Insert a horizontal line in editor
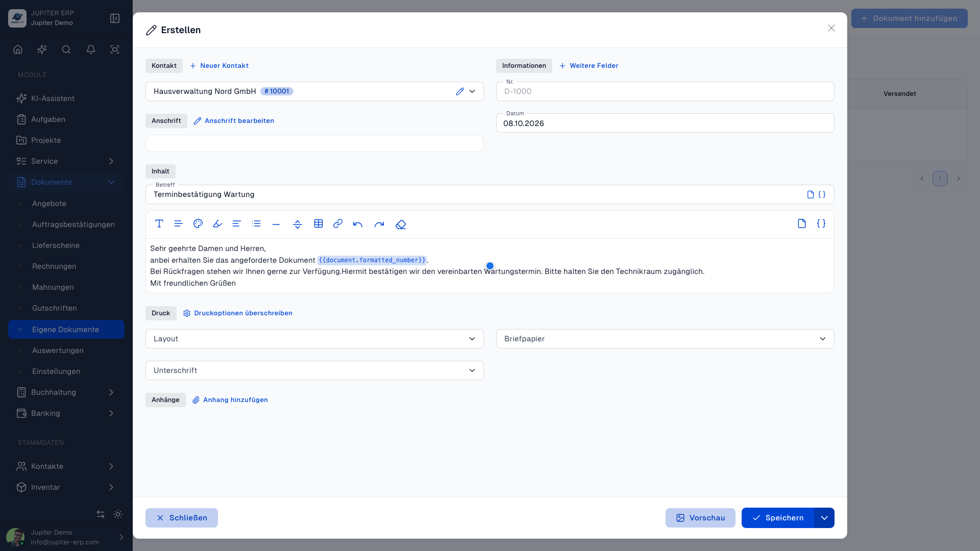Image resolution: width=980 pixels, height=551 pixels. pyautogui.click(x=276, y=224)
